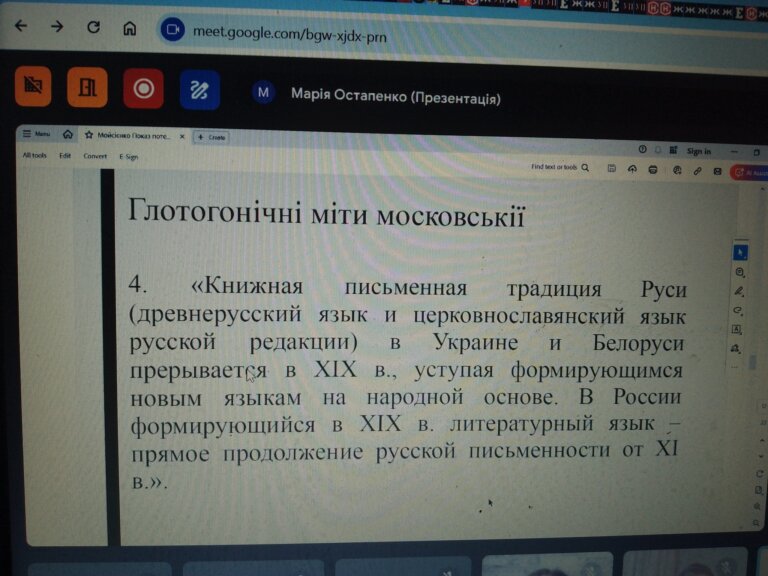
Task: Click Sign in in Acrobat
Action: click(x=698, y=151)
